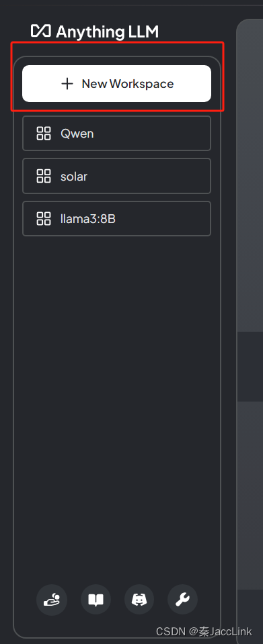Click the grid icon beside Qwen
This screenshot has width=263, height=644.
point(44,134)
